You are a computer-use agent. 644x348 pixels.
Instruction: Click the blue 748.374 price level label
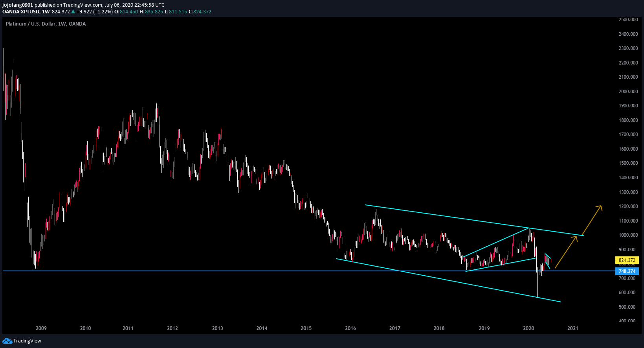pos(627,271)
